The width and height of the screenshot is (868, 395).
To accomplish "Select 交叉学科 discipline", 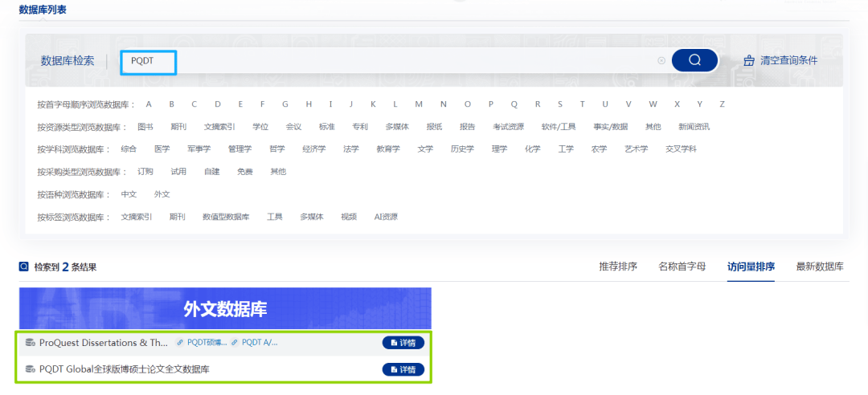I will tap(681, 149).
